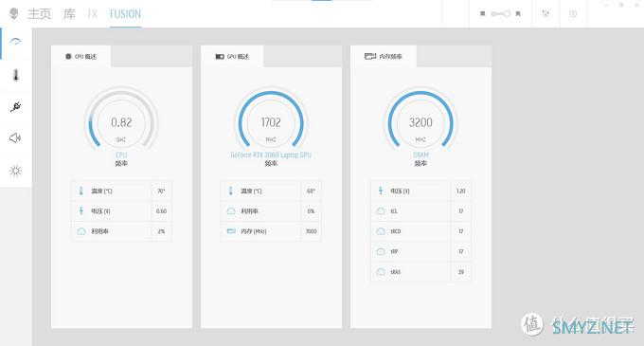Open the 主页 home tab

[40, 14]
